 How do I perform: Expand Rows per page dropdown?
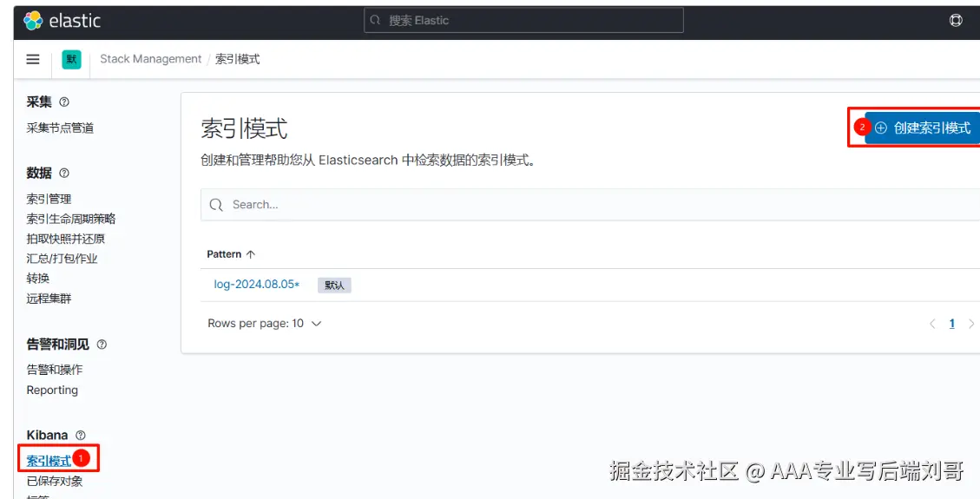pos(265,324)
